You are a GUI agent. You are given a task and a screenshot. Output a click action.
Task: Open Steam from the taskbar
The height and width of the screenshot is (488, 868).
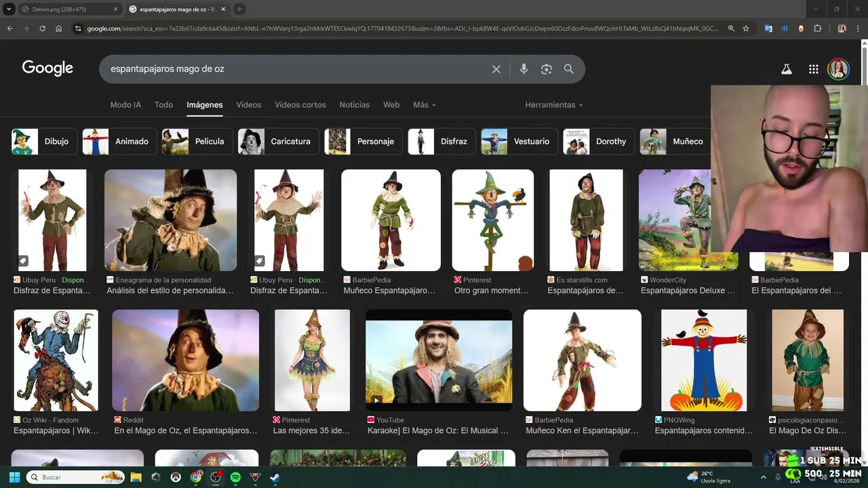click(275, 477)
